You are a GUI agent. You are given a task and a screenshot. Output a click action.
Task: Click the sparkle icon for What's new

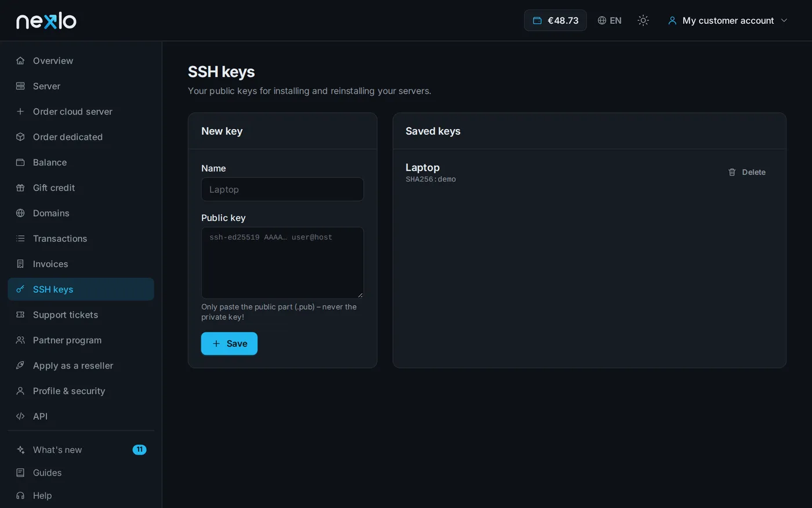[20, 450]
